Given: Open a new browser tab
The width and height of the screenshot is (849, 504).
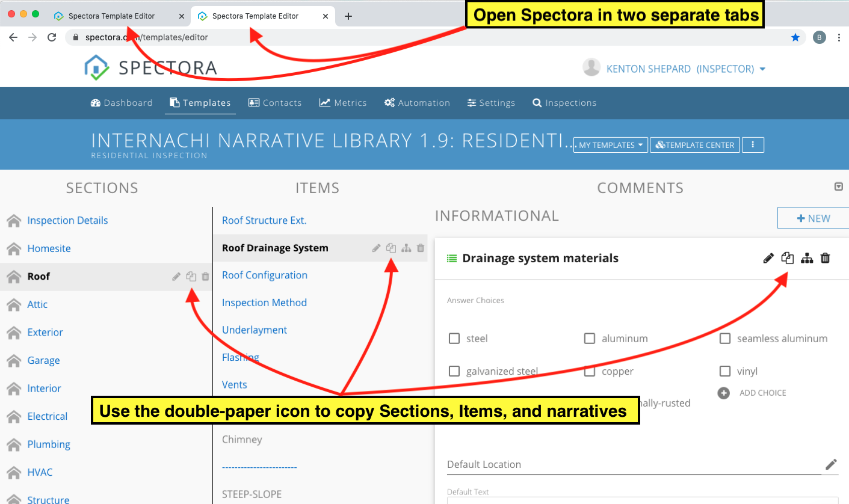Looking at the screenshot, I should tap(348, 16).
